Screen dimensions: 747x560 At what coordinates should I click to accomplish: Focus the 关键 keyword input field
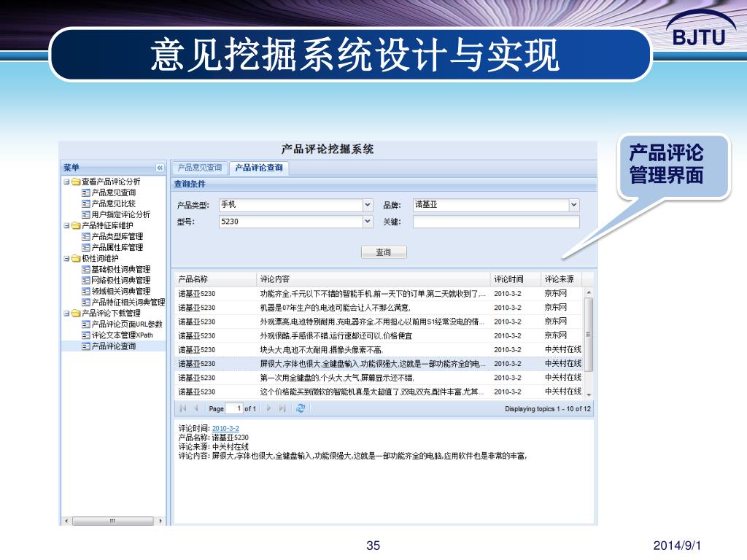496,222
